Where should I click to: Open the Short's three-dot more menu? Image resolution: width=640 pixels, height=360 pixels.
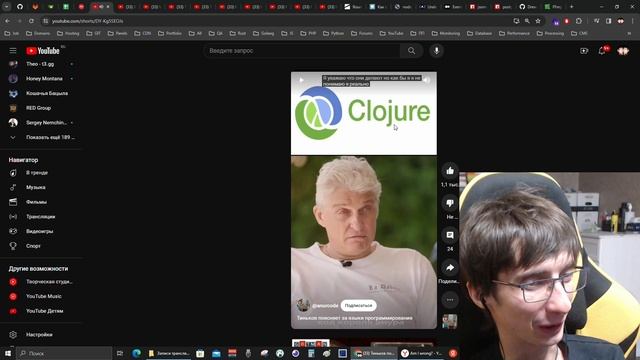point(450,300)
